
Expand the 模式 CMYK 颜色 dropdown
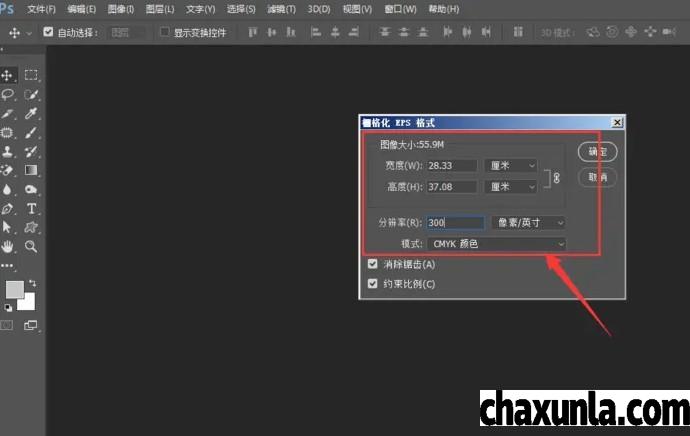[x=496, y=244]
